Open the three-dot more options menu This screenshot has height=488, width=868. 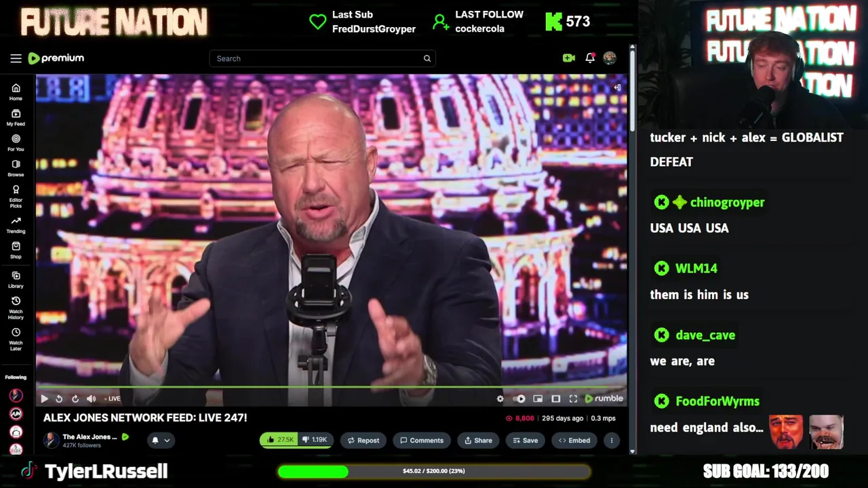tap(611, 441)
